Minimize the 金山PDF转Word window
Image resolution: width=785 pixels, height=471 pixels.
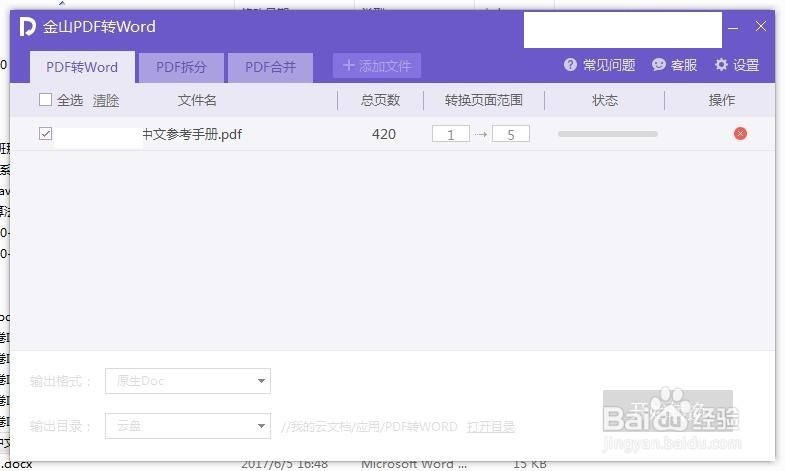[x=733, y=28]
